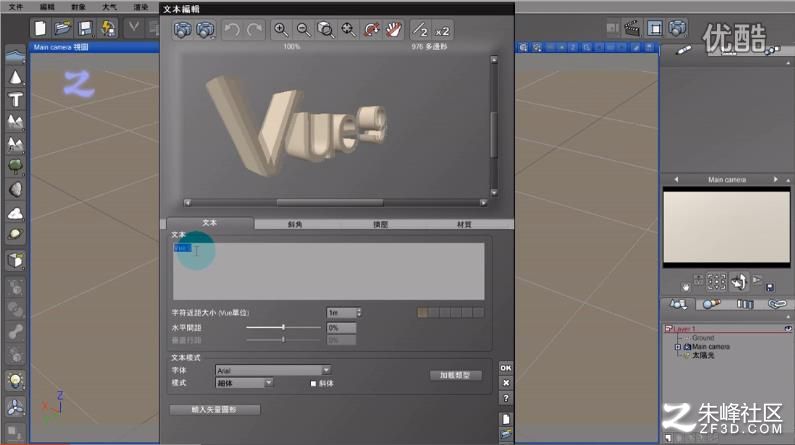Zoom out on text preview
Image resolution: width=795 pixels, height=445 pixels.
[303, 30]
